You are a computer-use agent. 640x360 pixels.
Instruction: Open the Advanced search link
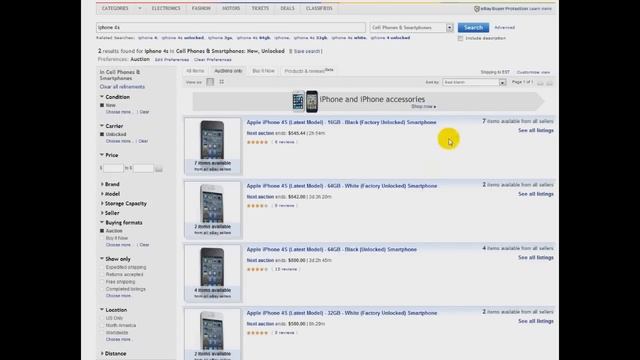pos(504,27)
